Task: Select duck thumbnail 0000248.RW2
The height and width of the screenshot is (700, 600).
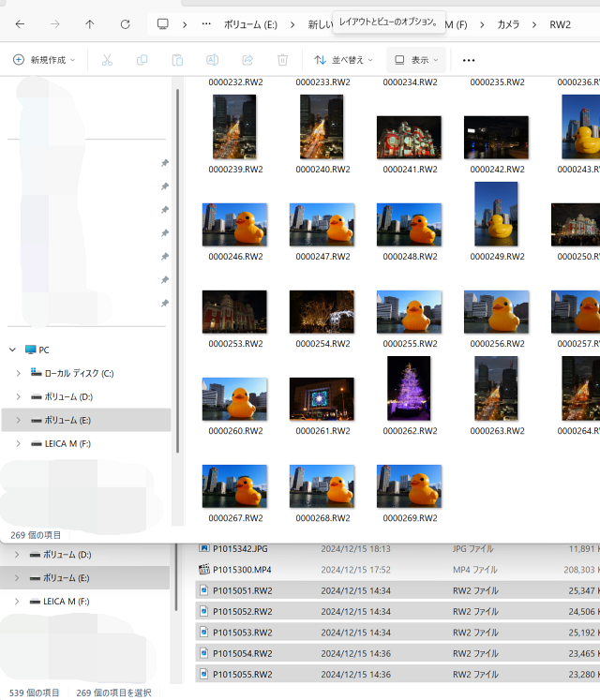Action: pos(409,225)
